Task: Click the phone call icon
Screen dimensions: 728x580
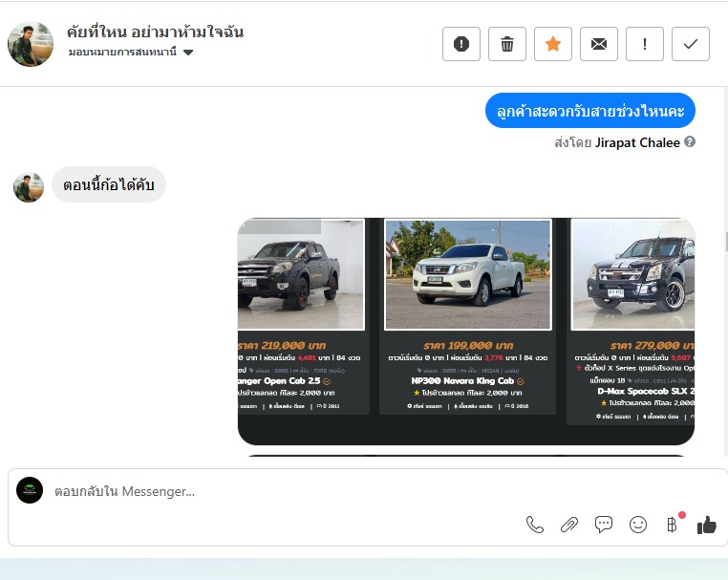Action: click(x=534, y=525)
